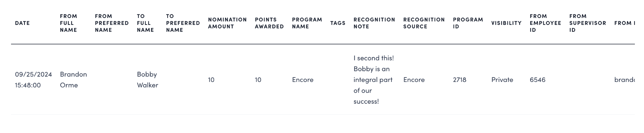Viewport: 644px width, 133px height.
Task: Click the Bobby Walker recipient cell
Action: [x=147, y=80]
